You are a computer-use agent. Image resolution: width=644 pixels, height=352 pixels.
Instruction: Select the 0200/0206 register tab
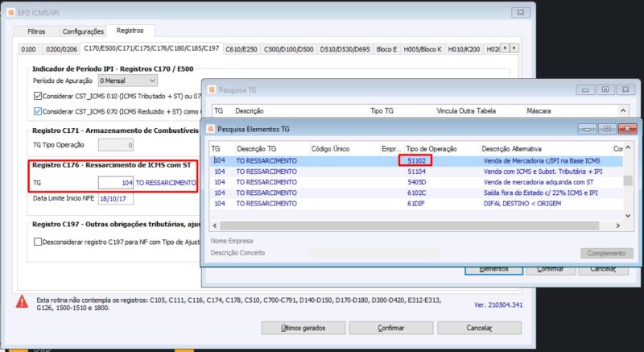[x=62, y=49]
